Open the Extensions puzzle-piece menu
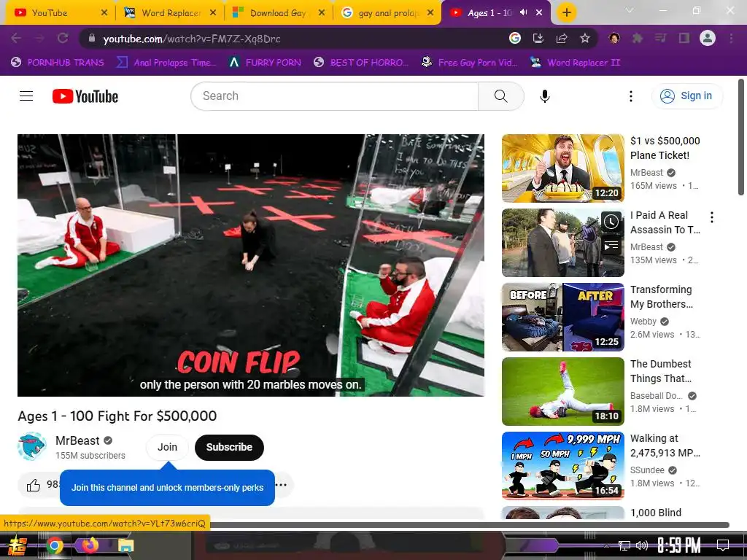The width and height of the screenshot is (747, 560). 638,38
